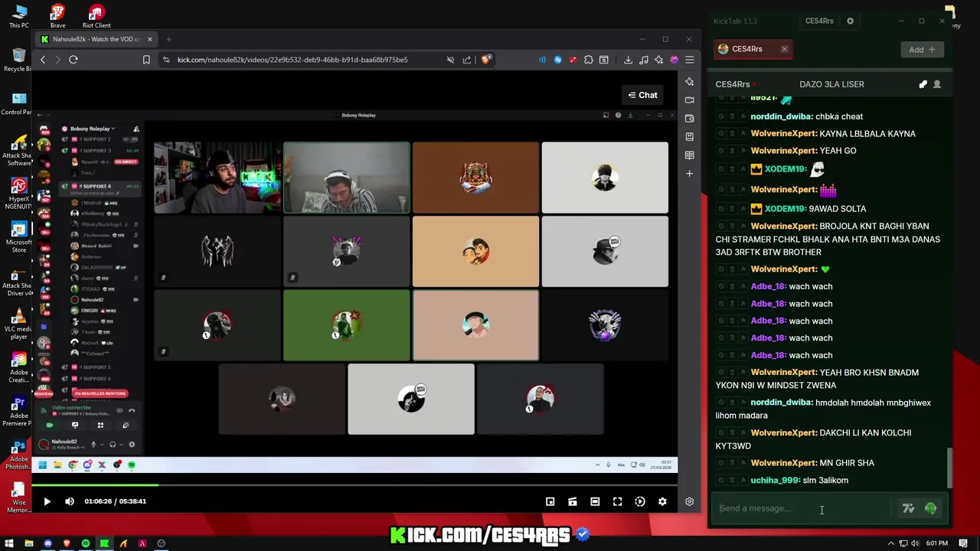The width and height of the screenshot is (980, 551).
Task: Open Discord from Windows taskbar
Action: (x=47, y=543)
